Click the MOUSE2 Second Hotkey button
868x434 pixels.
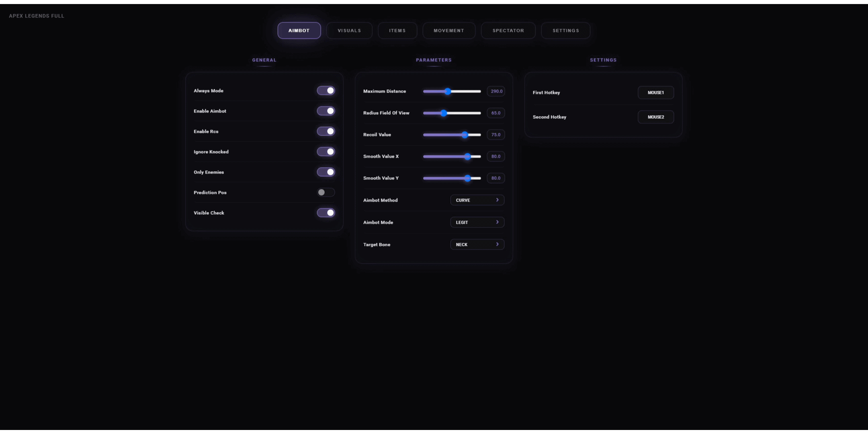(655, 117)
